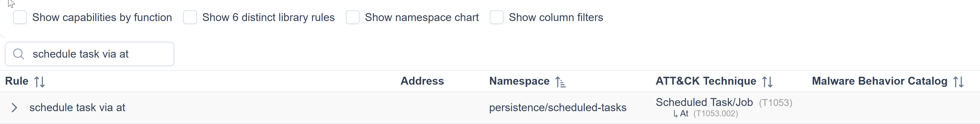Click the persistence/scheduled-tasks namespace cell
The height and width of the screenshot is (124, 980).
(x=557, y=108)
